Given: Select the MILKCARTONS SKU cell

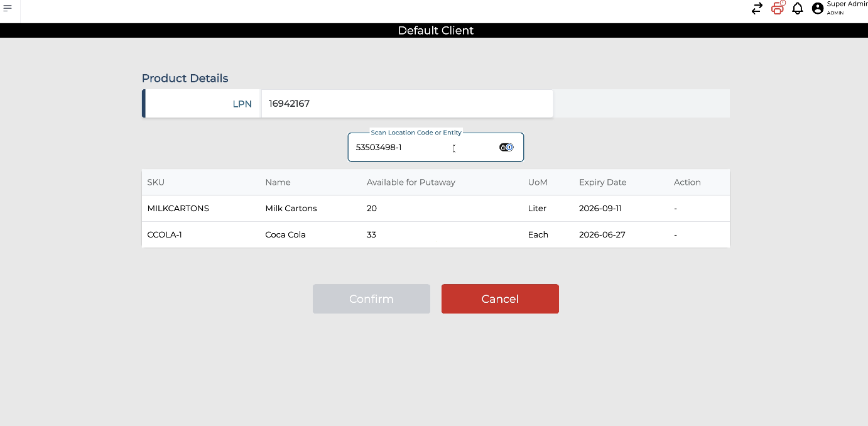Looking at the screenshot, I should (x=178, y=209).
